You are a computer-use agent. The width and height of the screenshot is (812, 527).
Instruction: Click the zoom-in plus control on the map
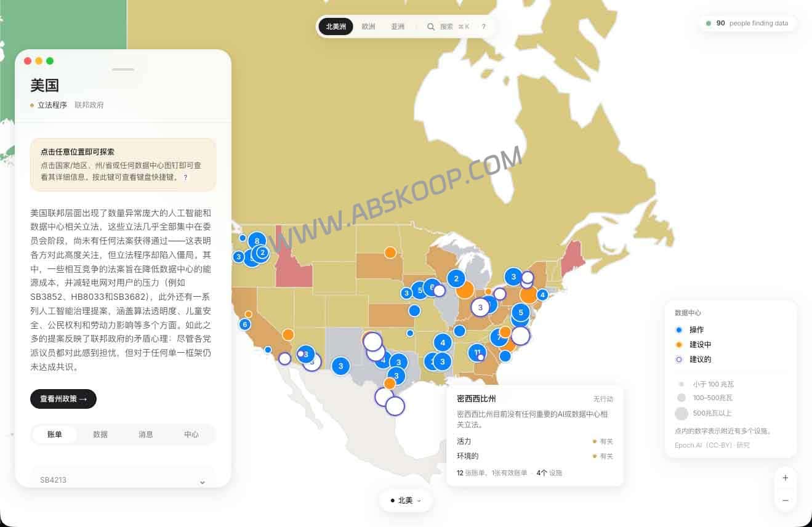pyautogui.click(x=785, y=478)
